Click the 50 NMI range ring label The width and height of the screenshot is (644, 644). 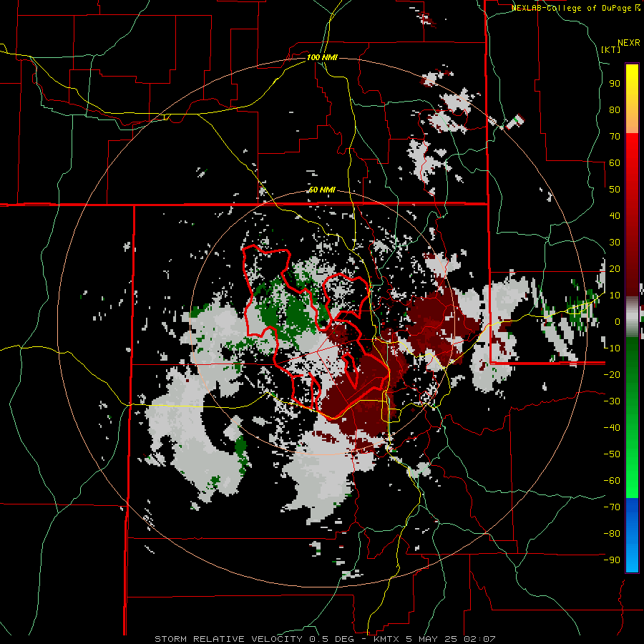(x=322, y=190)
